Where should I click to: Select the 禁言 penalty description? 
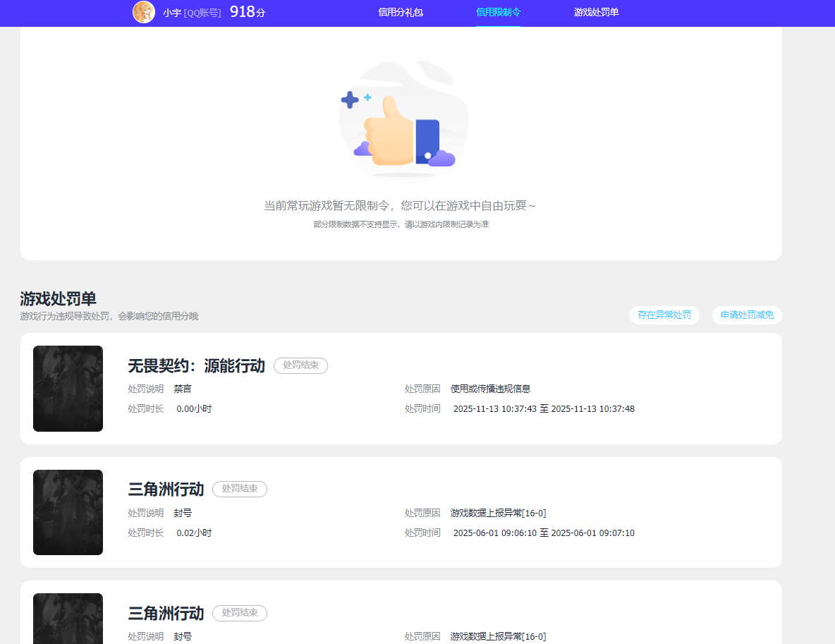click(x=183, y=389)
